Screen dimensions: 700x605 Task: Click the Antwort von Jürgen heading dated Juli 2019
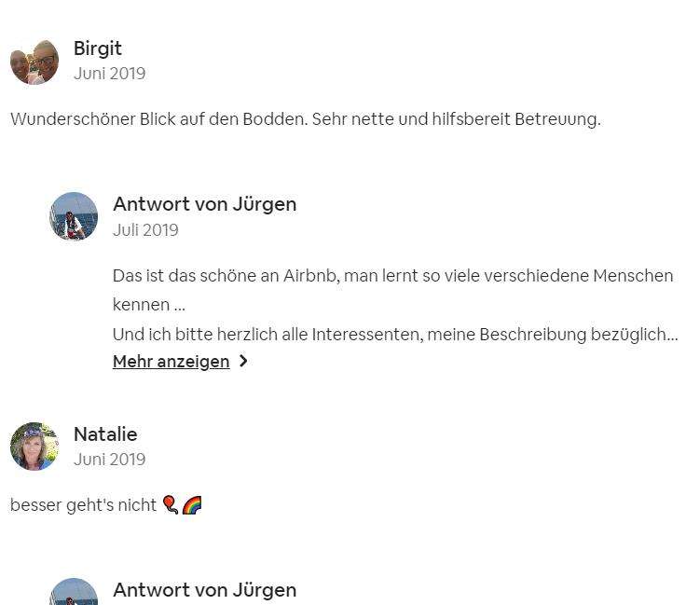pos(204,204)
